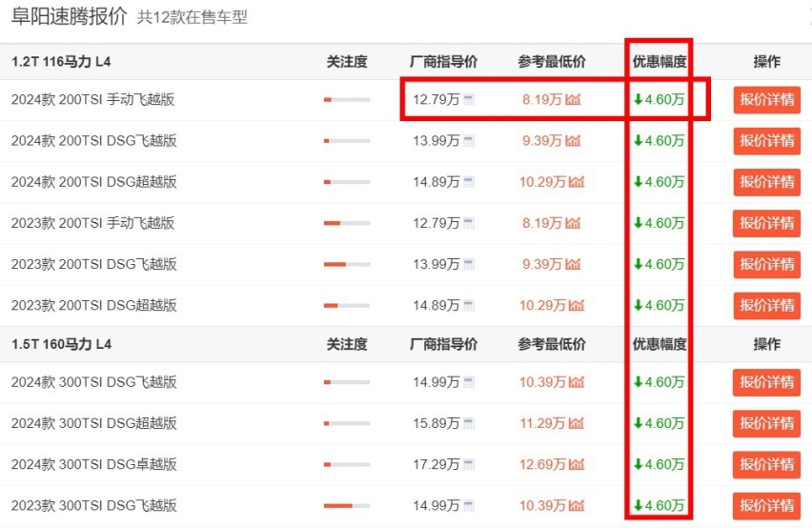Click 报价详情 for 2023款 200TSI DSG飞越版
The image size is (812, 528).
(767, 265)
